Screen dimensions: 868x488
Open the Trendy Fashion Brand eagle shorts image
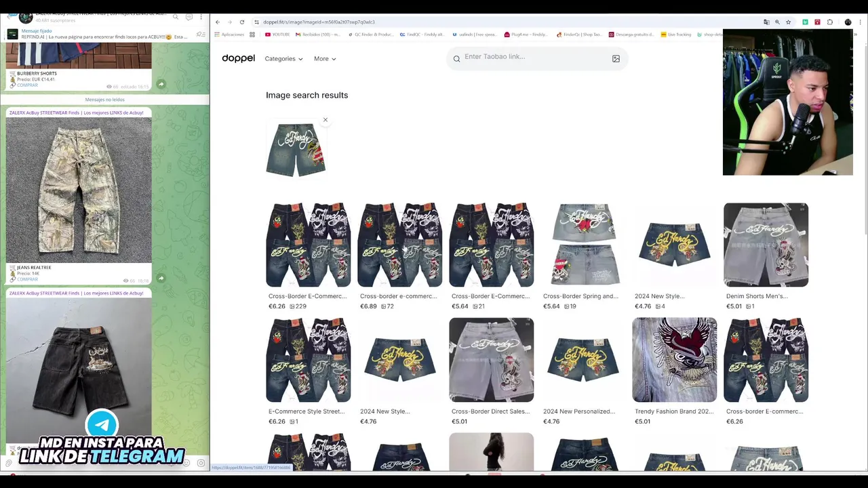coord(674,360)
